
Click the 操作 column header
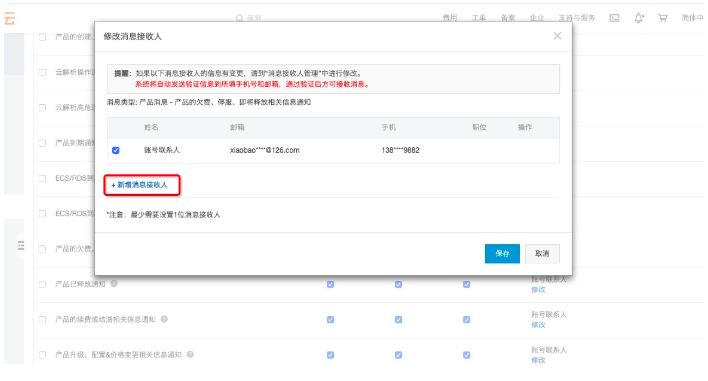pyautogui.click(x=525, y=127)
